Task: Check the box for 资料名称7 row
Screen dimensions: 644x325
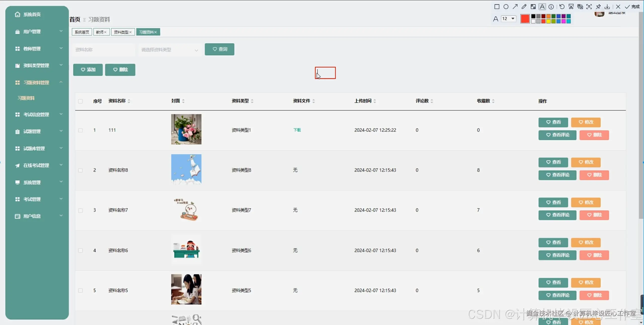Action: [x=80, y=210]
